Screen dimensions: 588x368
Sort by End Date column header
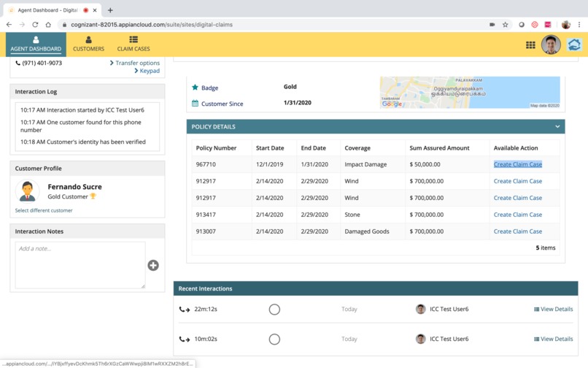pyautogui.click(x=313, y=148)
